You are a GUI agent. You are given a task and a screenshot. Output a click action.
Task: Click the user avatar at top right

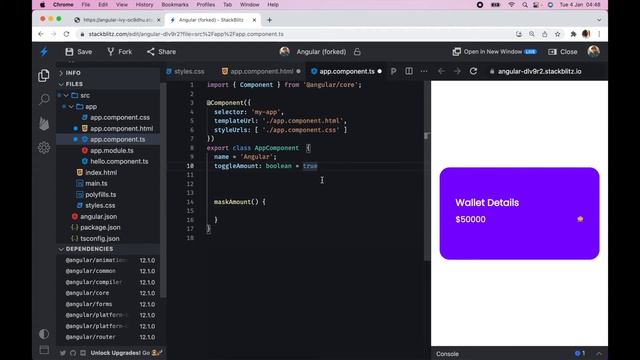coord(593,51)
